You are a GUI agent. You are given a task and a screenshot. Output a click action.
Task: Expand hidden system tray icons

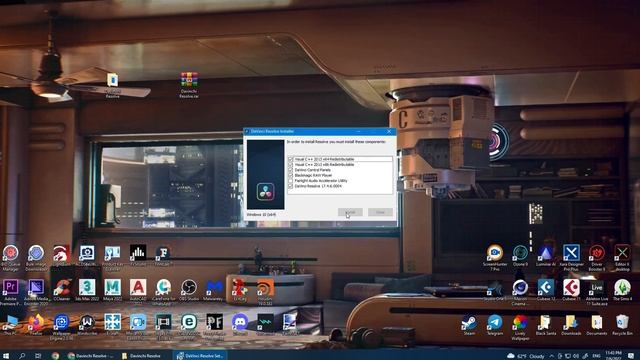pyautogui.click(x=552, y=356)
